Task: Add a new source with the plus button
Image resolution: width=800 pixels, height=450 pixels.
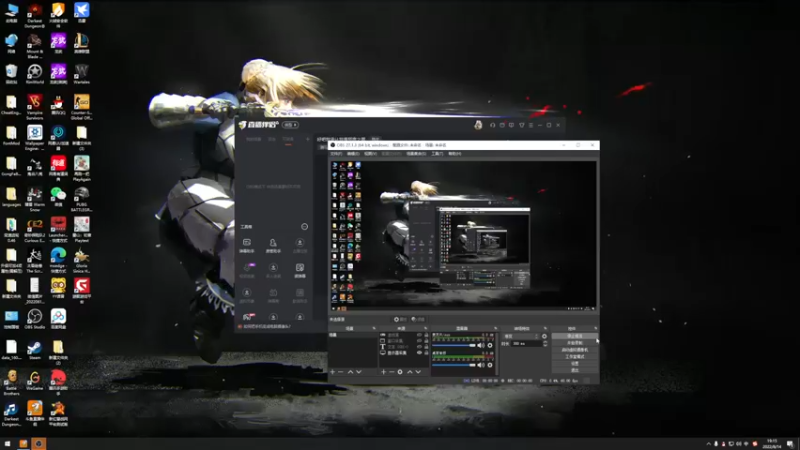Action: pos(383,372)
